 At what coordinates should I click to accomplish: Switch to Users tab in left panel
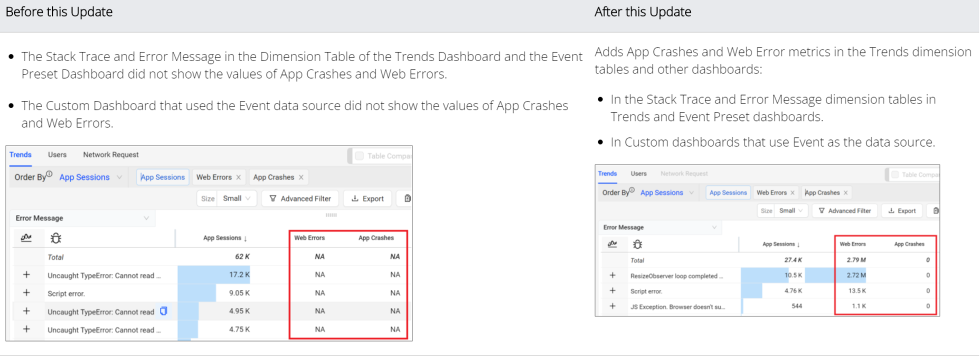point(57,155)
